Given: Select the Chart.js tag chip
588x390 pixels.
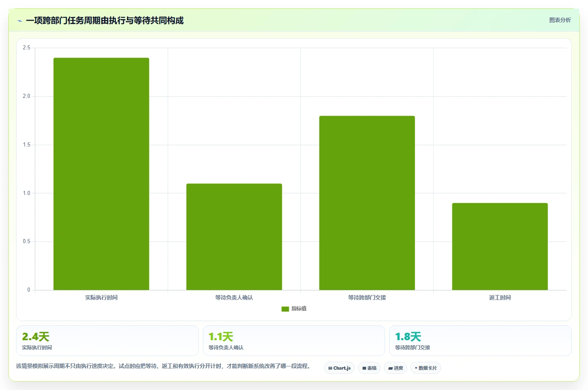Looking at the screenshot, I should pyautogui.click(x=339, y=368).
